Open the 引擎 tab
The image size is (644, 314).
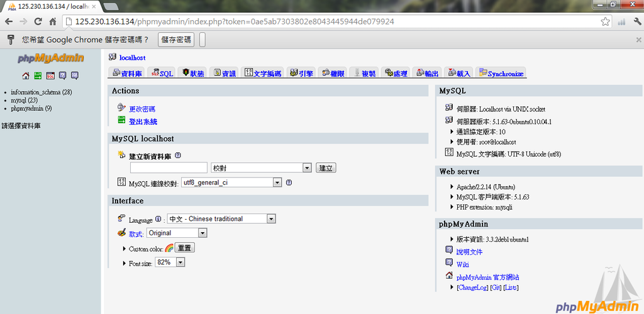point(301,73)
